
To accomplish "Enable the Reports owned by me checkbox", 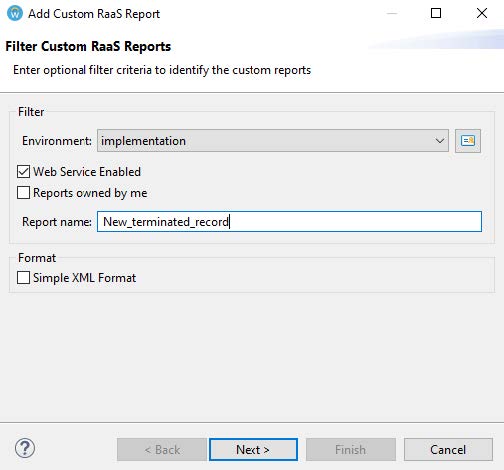I will [23, 193].
